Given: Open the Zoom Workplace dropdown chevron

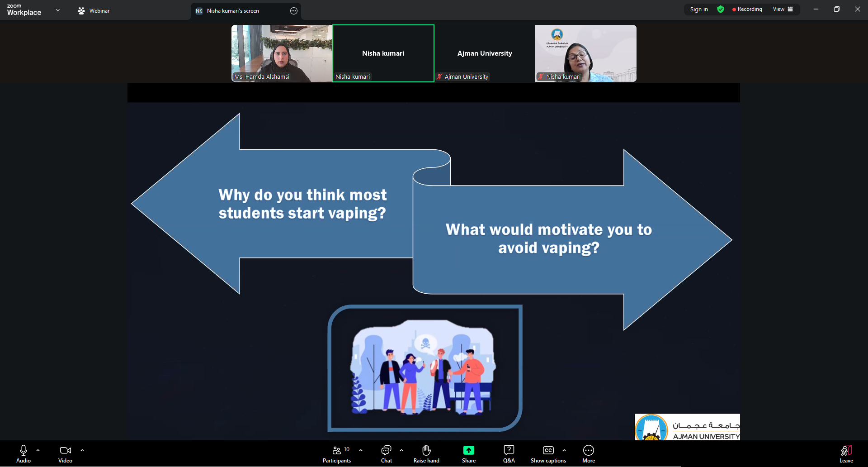Looking at the screenshot, I should click(58, 10).
